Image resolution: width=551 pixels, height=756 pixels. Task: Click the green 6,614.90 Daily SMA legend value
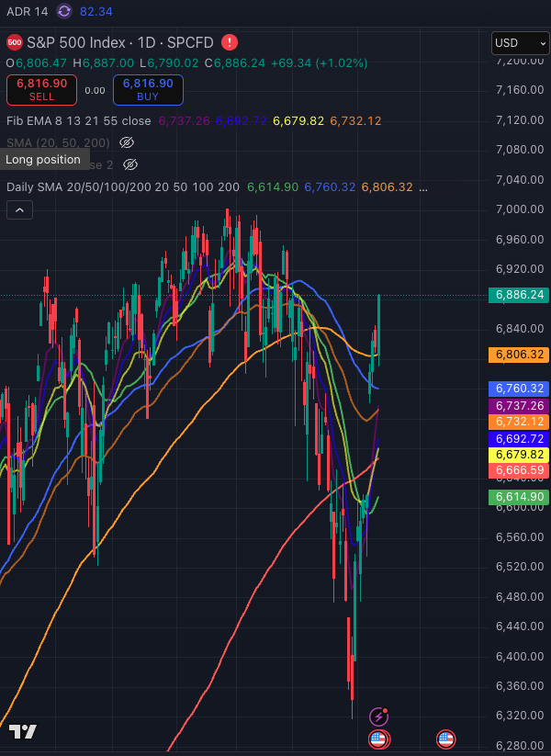click(x=273, y=187)
